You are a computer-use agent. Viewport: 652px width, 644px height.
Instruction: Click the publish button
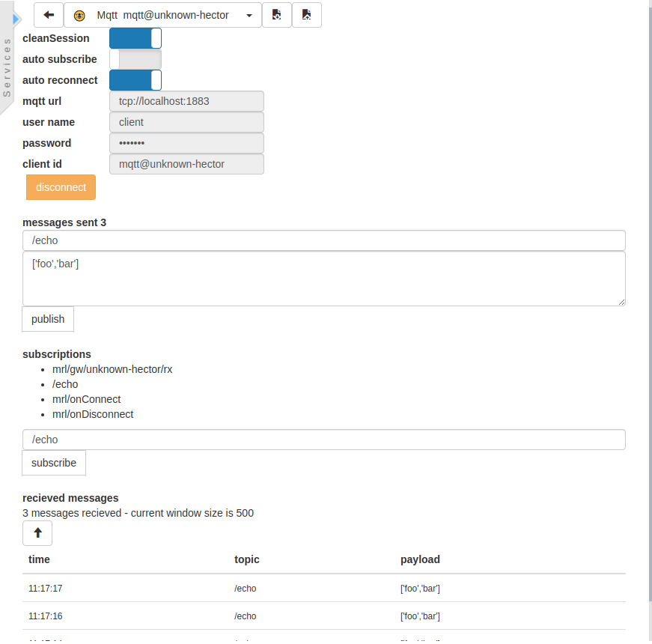coord(48,319)
